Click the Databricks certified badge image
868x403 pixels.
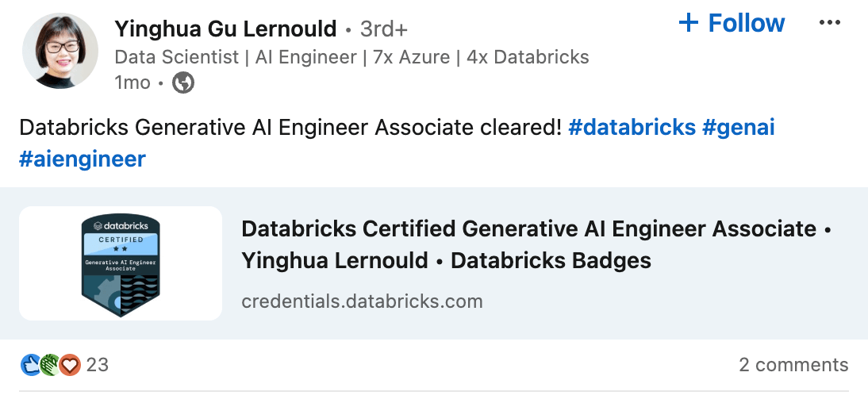[121, 263]
